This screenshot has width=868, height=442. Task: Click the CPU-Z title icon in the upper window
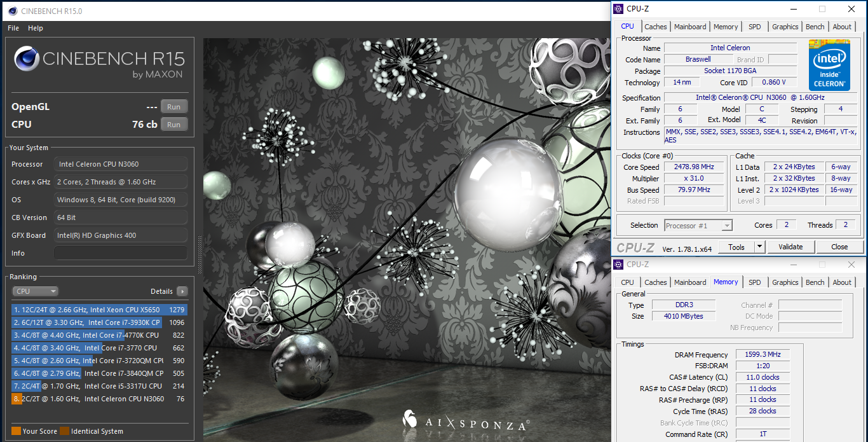tap(618, 9)
